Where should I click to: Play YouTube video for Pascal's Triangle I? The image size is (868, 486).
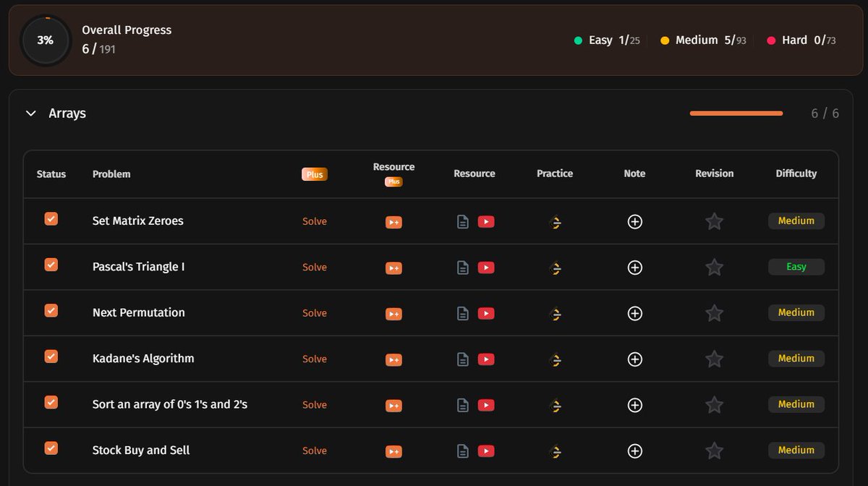pyautogui.click(x=486, y=268)
